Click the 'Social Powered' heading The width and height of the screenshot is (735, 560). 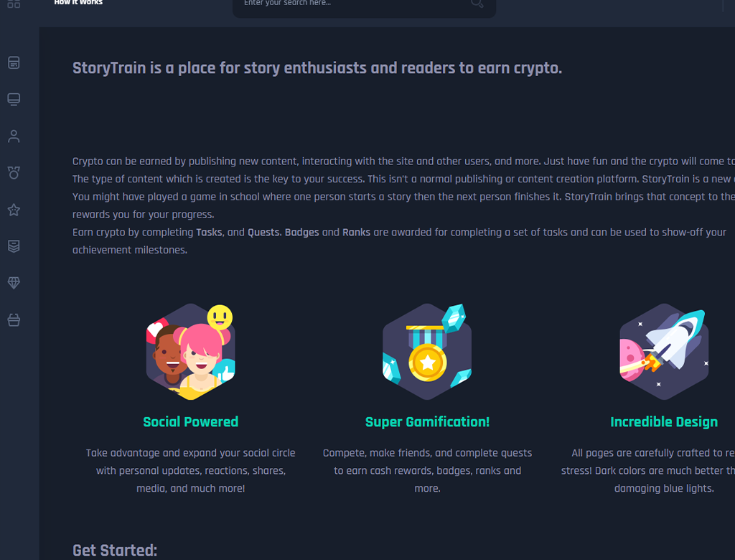(191, 422)
